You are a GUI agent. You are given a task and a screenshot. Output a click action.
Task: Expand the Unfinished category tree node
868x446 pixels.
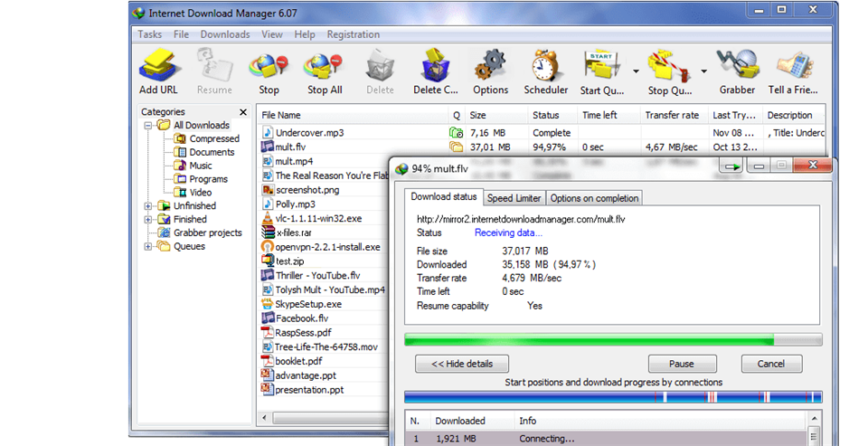click(x=148, y=206)
